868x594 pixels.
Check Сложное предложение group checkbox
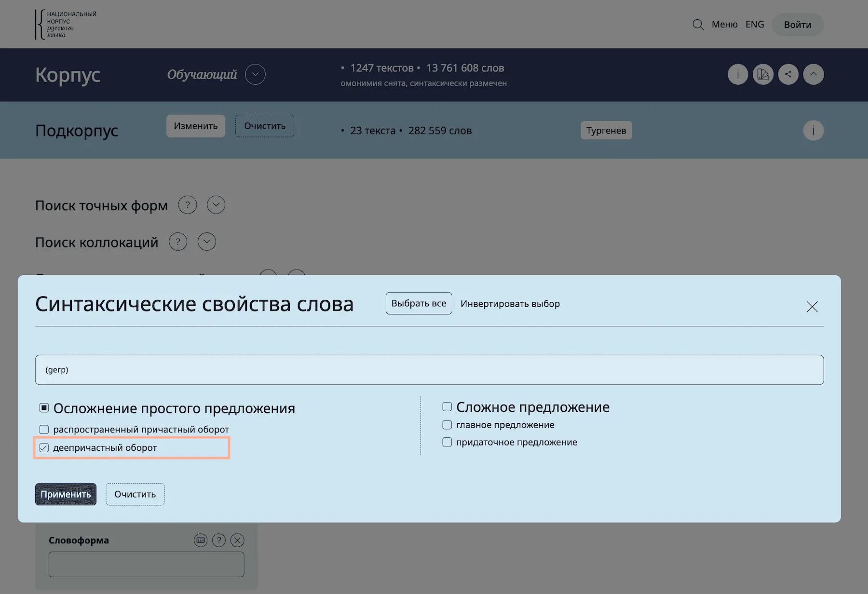[x=447, y=406]
